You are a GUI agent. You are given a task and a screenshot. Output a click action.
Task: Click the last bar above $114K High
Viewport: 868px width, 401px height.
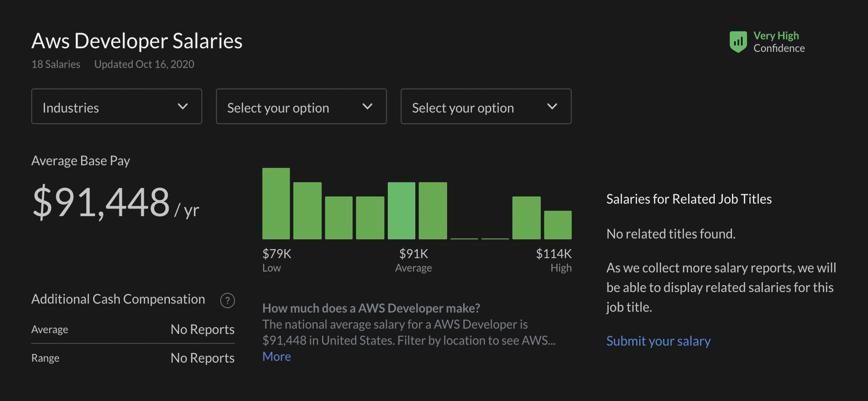click(558, 225)
